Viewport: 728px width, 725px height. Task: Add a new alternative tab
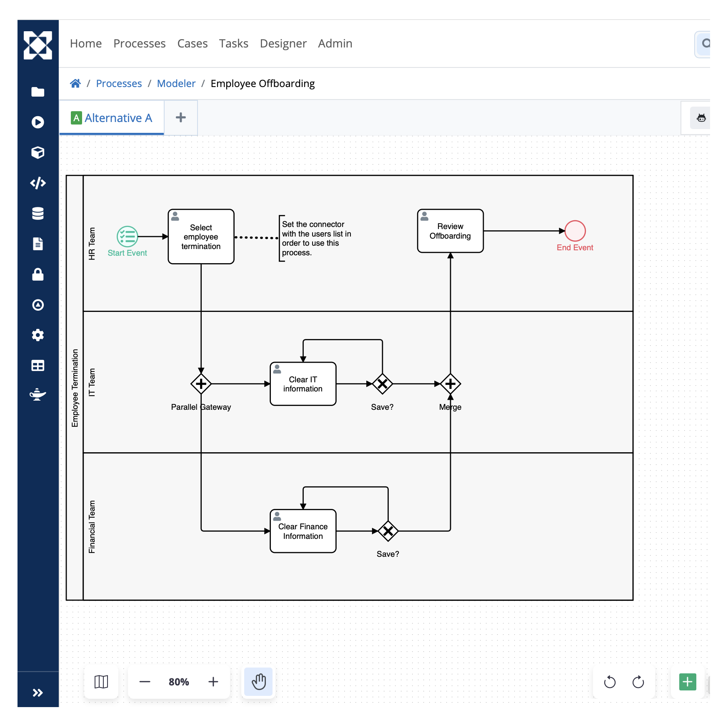[x=181, y=117]
